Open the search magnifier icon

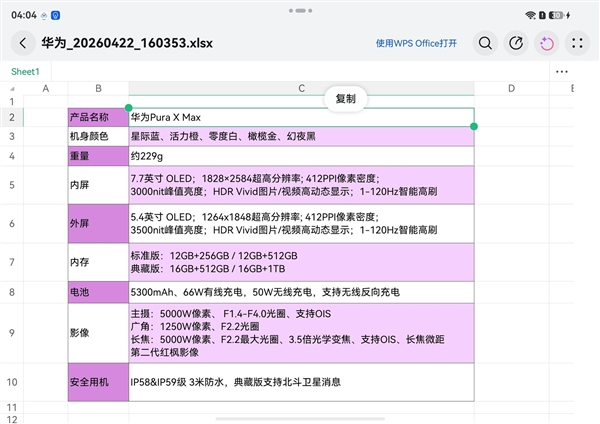coord(485,44)
